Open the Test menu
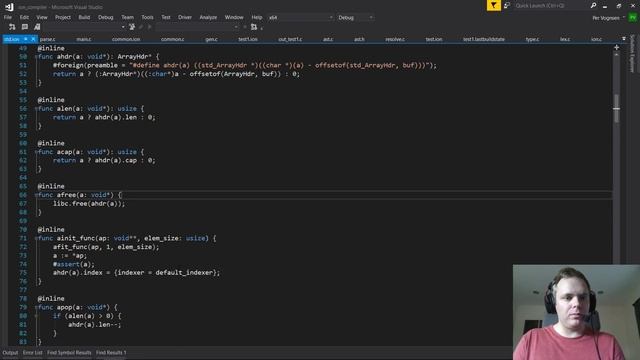Screen dimensions: 640x360 (x=166, y=18)
